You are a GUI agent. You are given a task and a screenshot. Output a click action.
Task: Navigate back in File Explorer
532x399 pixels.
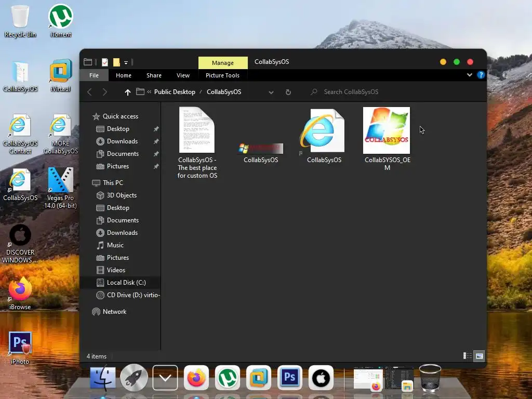pos(89,92)
